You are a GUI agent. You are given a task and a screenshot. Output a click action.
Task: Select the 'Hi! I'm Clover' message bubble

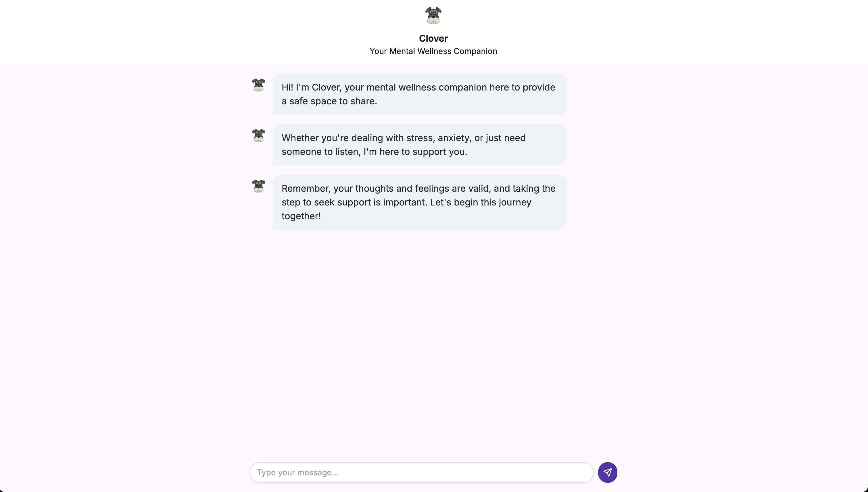click(x=419, y=94)
